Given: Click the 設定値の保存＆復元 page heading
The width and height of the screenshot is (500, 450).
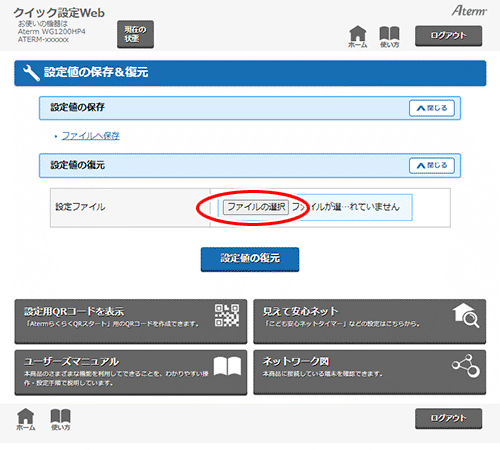Looking at the screenshot, I should [x=96, y=72].
